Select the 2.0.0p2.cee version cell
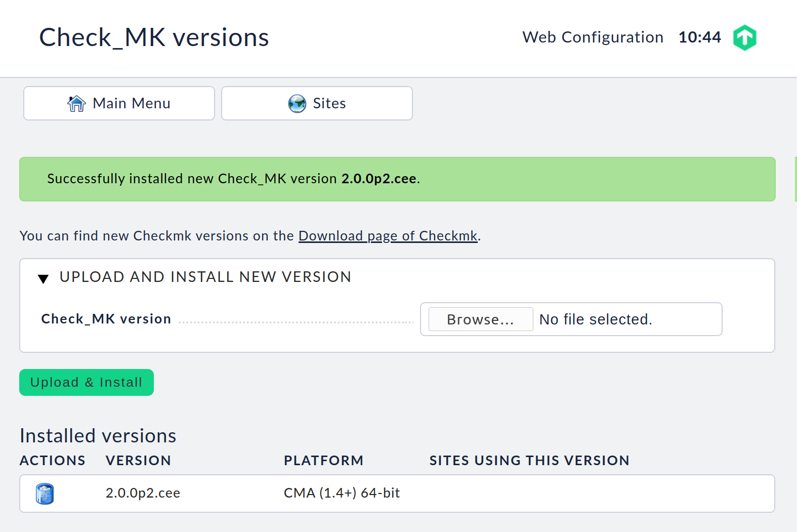This screenshot has height=532, width=797. pos(143,493)
